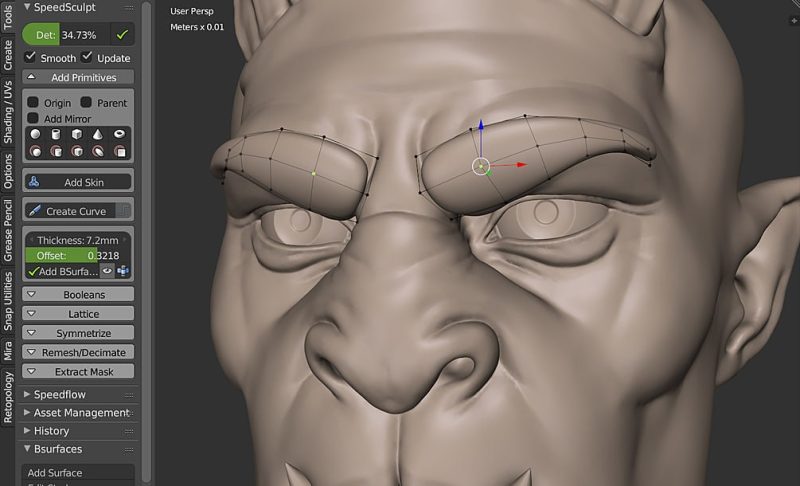
Task: Switch to the Create tab
Action: 8,55
